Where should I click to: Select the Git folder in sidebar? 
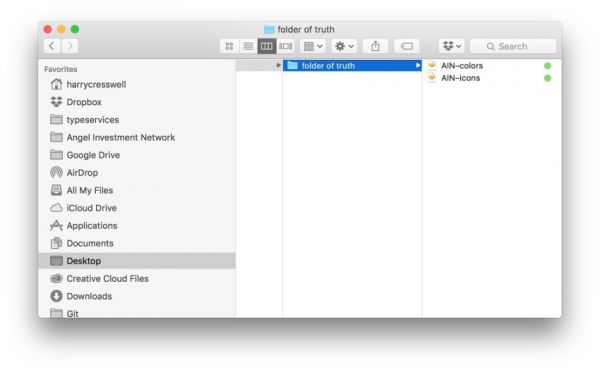point(137,313)
